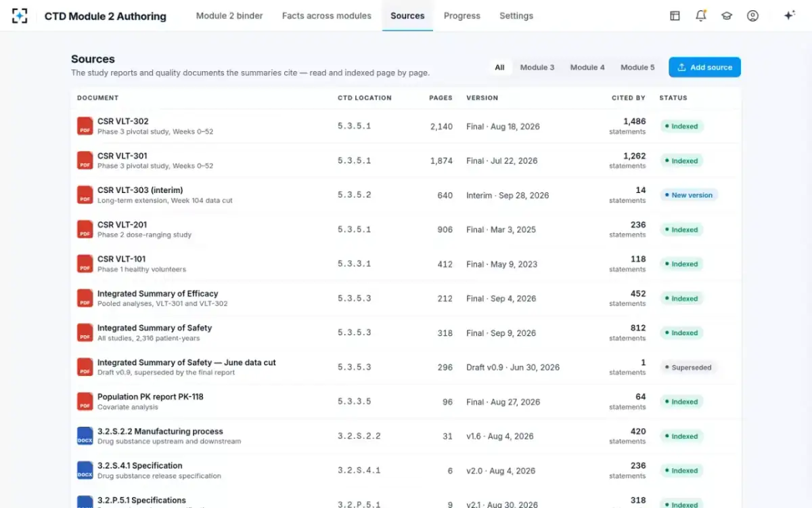Open the CSR VLT-101 document
The height and width of the screenshot is (508, 812).
pyautogui.click(x=122, y=259)
